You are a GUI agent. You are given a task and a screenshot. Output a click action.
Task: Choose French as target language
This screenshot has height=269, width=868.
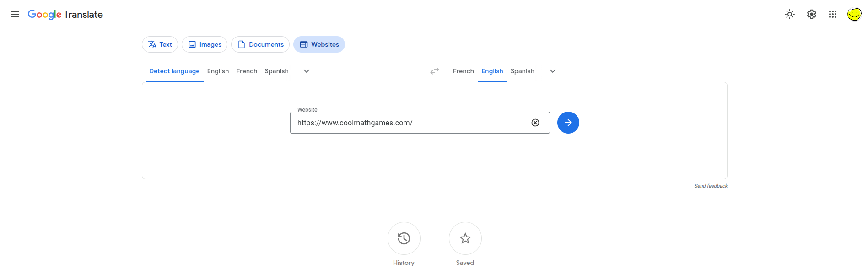(x=464, y=71)
